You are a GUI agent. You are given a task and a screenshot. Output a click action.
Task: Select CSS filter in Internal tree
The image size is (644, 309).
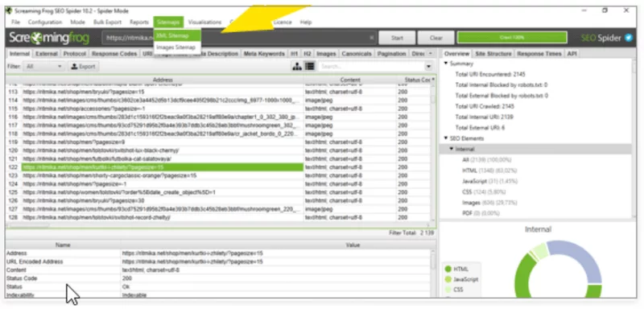pyautogui.click(x=484, y=192)
